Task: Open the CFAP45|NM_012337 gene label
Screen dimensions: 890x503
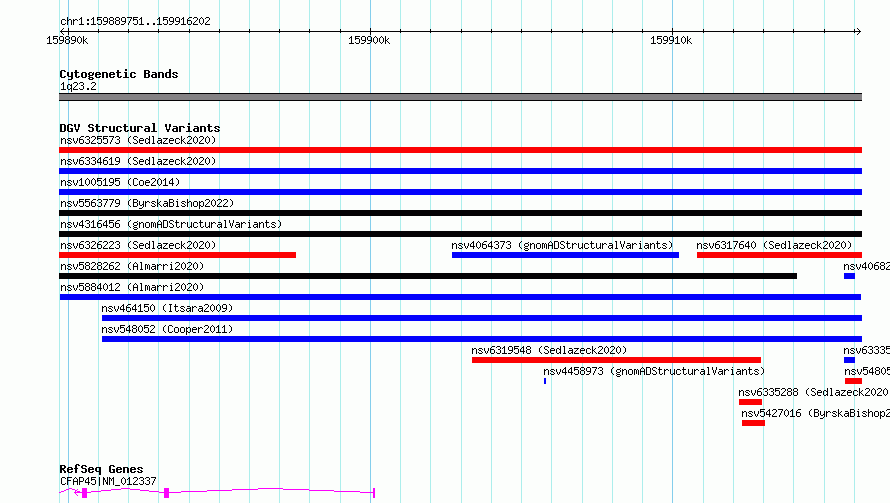Action: [x=108, y=481]
